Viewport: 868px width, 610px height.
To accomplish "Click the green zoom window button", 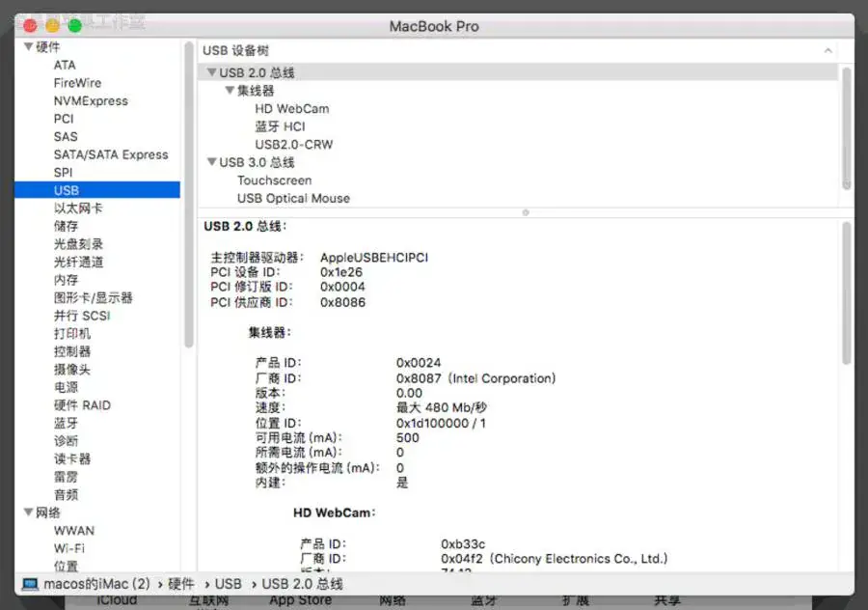I will pos(74,25).
